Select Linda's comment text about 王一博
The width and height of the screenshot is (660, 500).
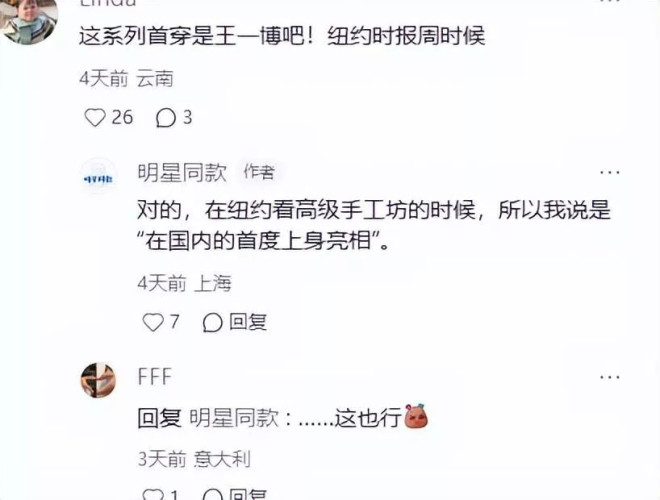[282, 35]
